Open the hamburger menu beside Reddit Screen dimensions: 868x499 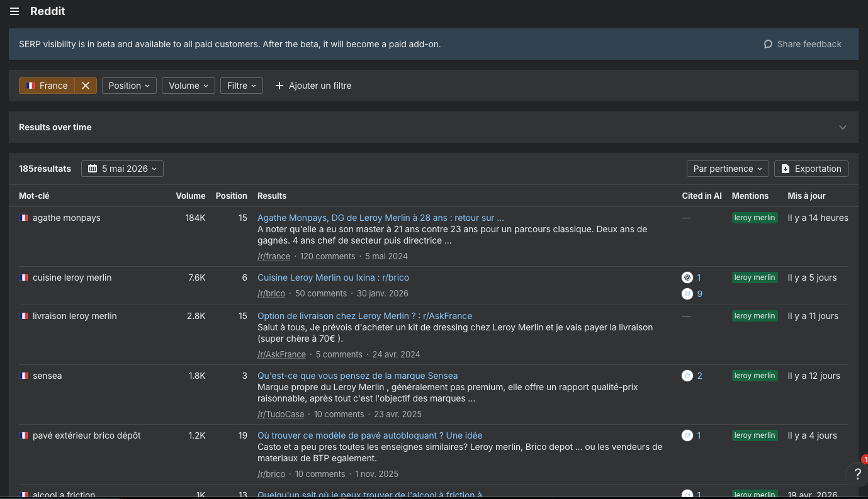tap(14, 11)
